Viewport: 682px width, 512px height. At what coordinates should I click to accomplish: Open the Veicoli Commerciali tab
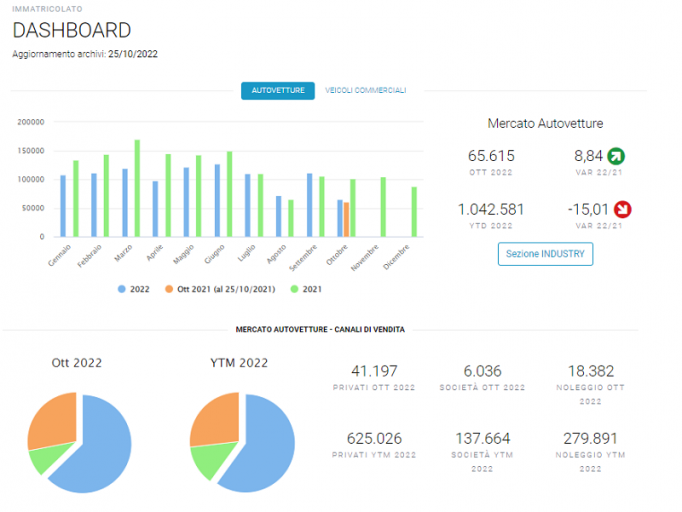point(365,90)
